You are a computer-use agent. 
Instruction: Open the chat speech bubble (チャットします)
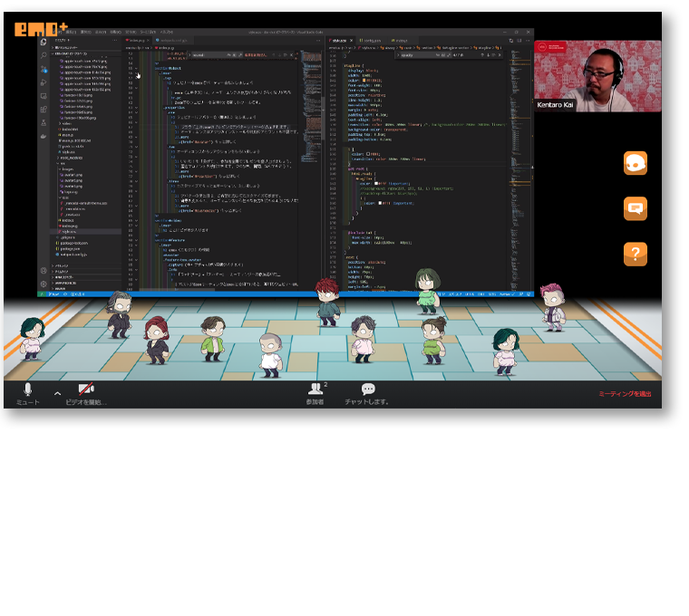coord(367,393)
